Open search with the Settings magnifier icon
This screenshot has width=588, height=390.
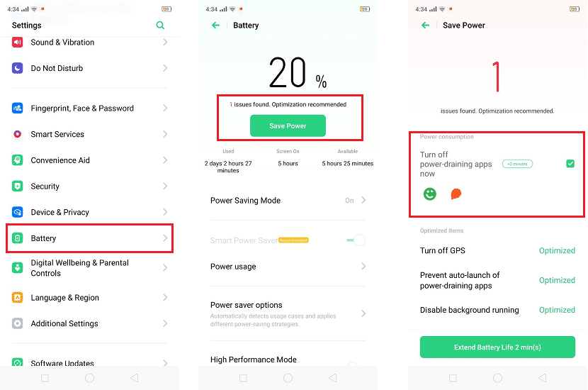coord(160,25)
